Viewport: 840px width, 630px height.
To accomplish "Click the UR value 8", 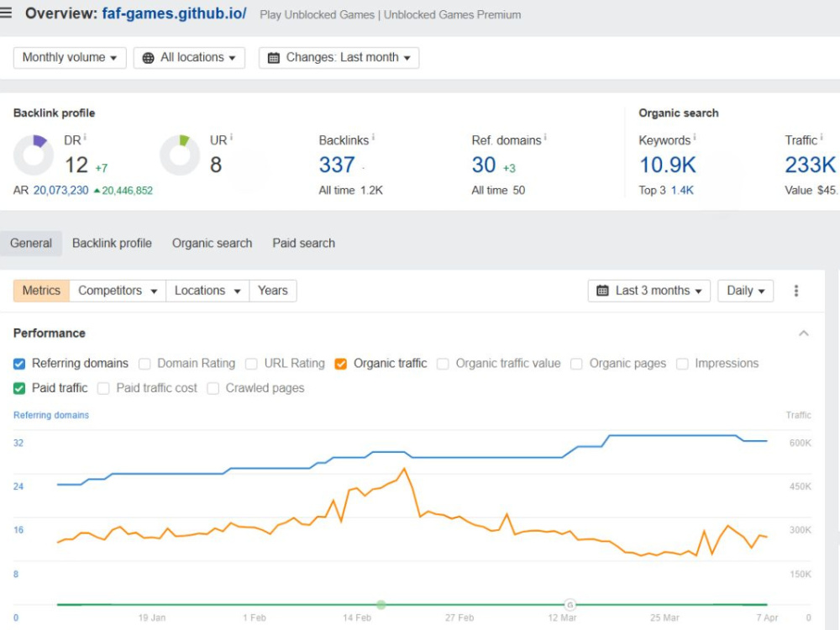I will [216, 165].
